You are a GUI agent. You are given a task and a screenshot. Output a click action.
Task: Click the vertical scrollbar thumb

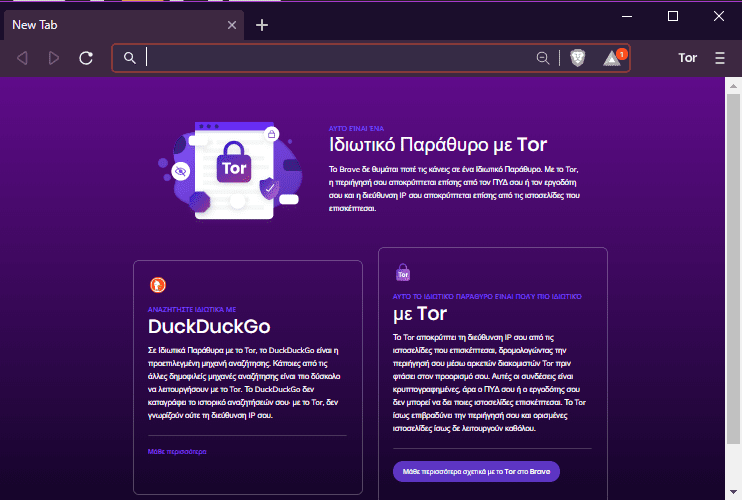click(x=733, y=269)
